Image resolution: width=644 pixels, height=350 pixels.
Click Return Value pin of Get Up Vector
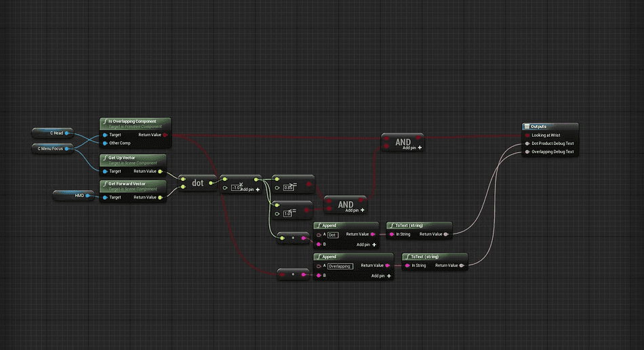[160, 171]
